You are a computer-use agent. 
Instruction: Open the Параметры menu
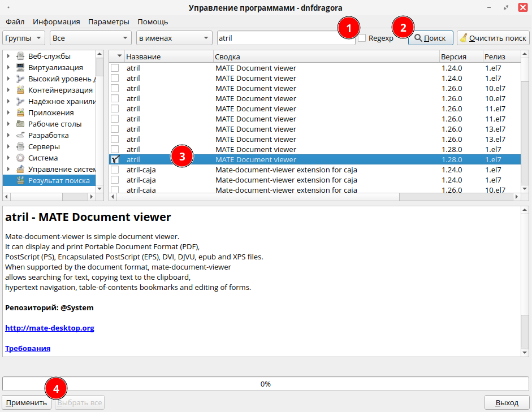point(109,22)
